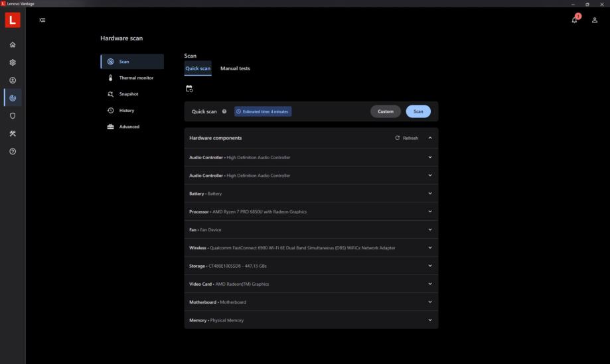610x364 pixels.
Task: Go to Home icon in sidebar
Action: (x=13, y=44)
